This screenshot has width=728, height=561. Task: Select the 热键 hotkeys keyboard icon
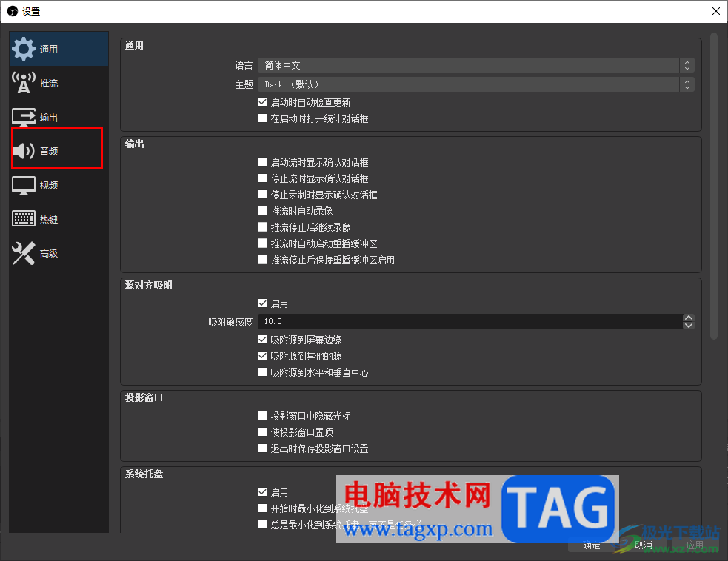coord(23,218)
